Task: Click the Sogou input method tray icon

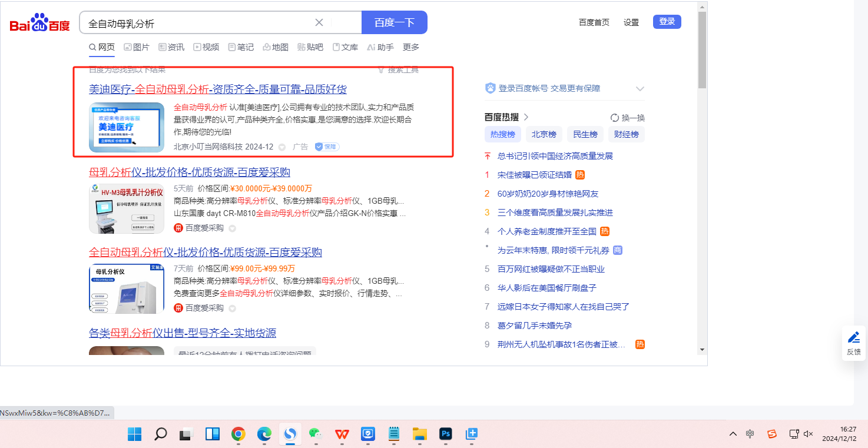Action: click(x=771, y=434)
